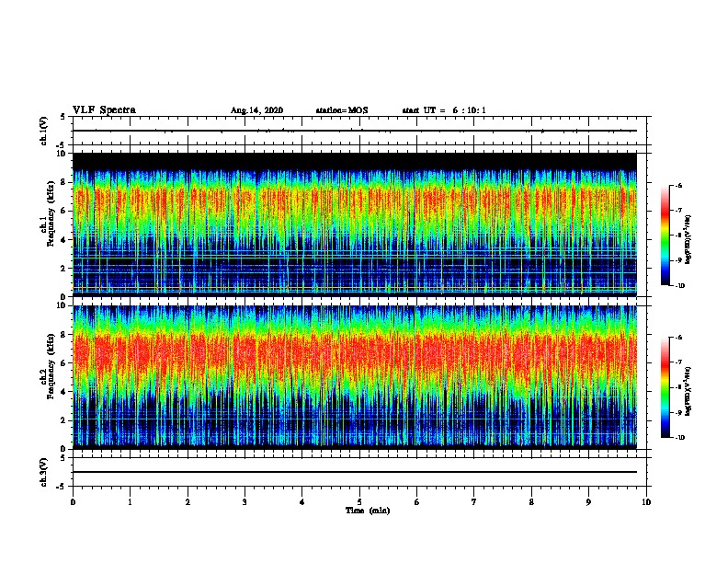Click the "-9" tick on ch.2 color bar

[678, 412]
